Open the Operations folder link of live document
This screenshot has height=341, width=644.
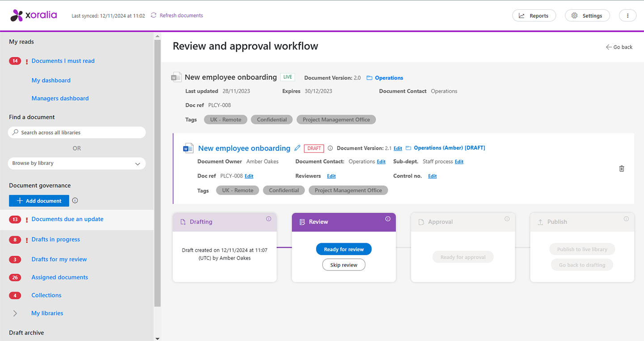389,78
